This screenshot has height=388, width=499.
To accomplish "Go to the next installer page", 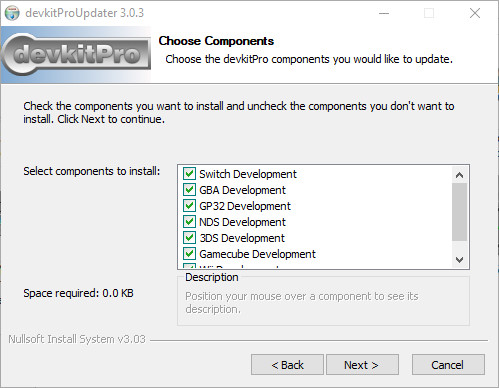I will [362, 365].
